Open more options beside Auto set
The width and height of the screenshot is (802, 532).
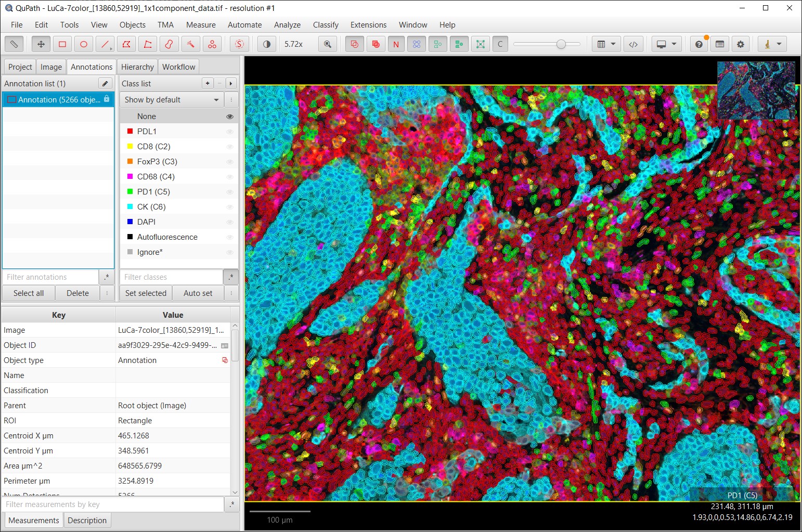(x=231, y=293)
